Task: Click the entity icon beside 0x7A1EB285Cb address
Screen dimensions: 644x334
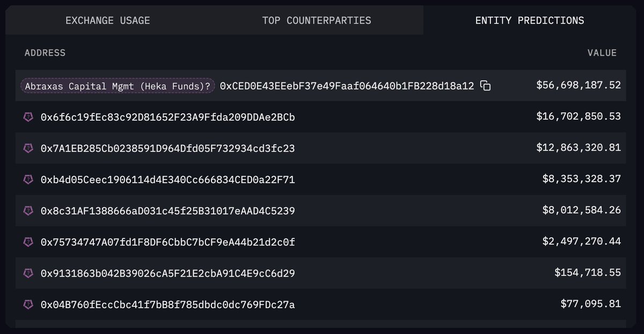Action: (28, 148)
